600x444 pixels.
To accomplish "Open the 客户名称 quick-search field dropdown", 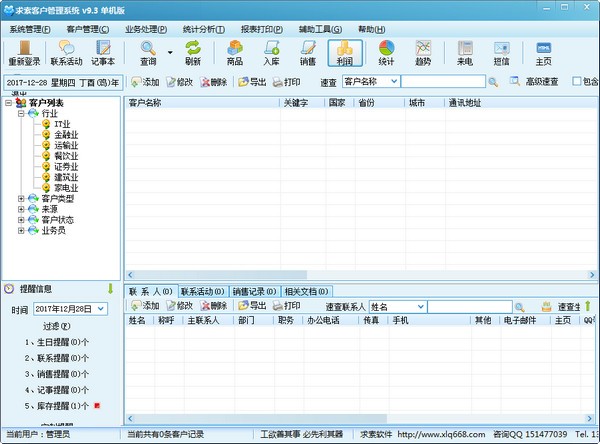I will [x=394, y=81].
